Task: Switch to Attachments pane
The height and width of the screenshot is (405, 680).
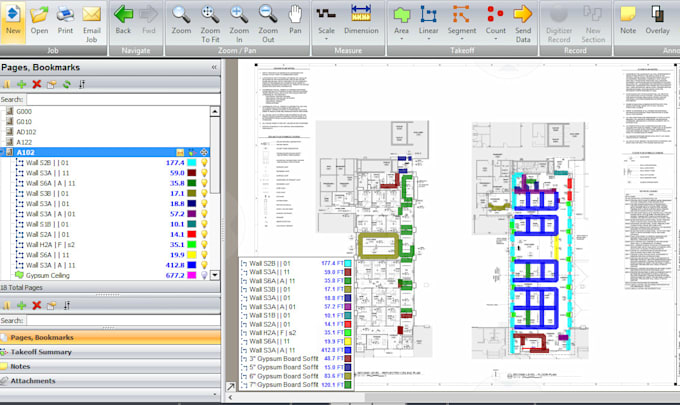Action: (x=110, y=381)
